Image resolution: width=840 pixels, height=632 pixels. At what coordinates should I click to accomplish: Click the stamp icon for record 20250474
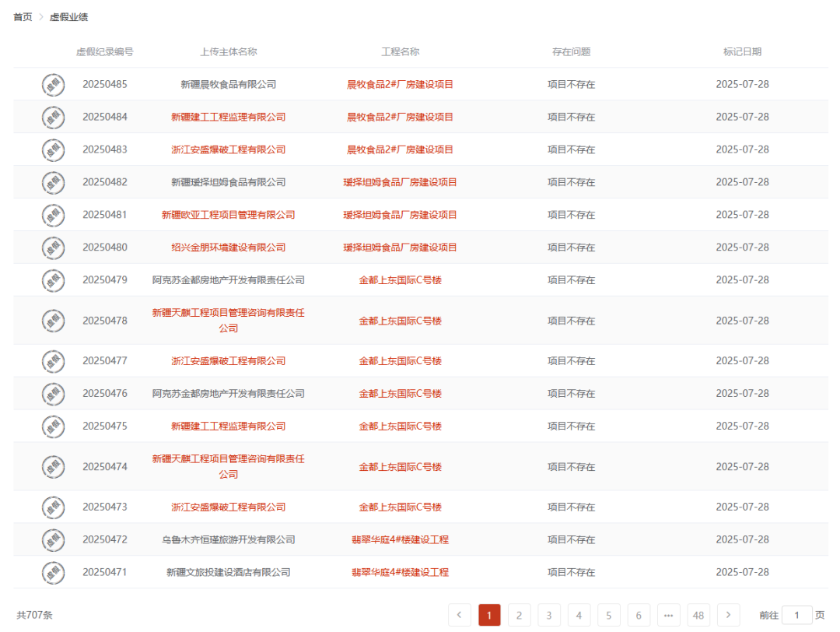pos(53,467)
